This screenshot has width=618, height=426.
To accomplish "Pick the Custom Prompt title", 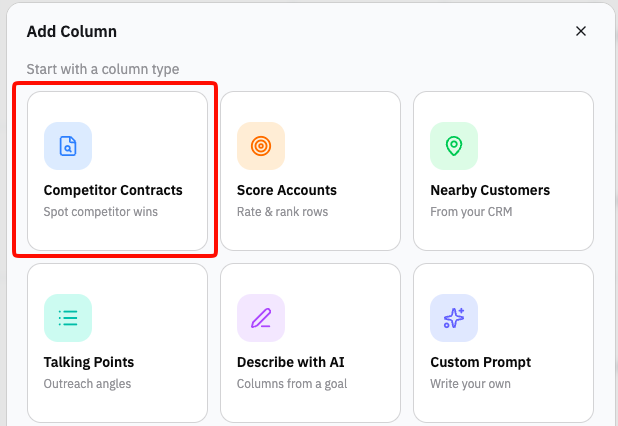I will click(x=480, y=362).
